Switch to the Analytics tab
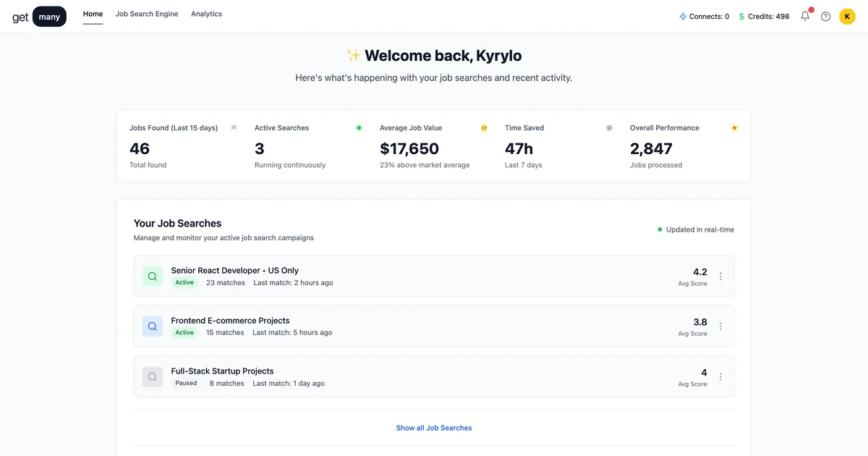The image size is (868, 456). [206, 14]
